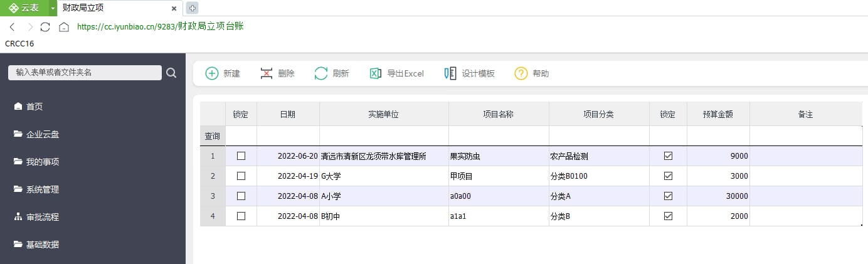
Task: Close the 财政局立项 tab
Action: (x=174, y=8)
